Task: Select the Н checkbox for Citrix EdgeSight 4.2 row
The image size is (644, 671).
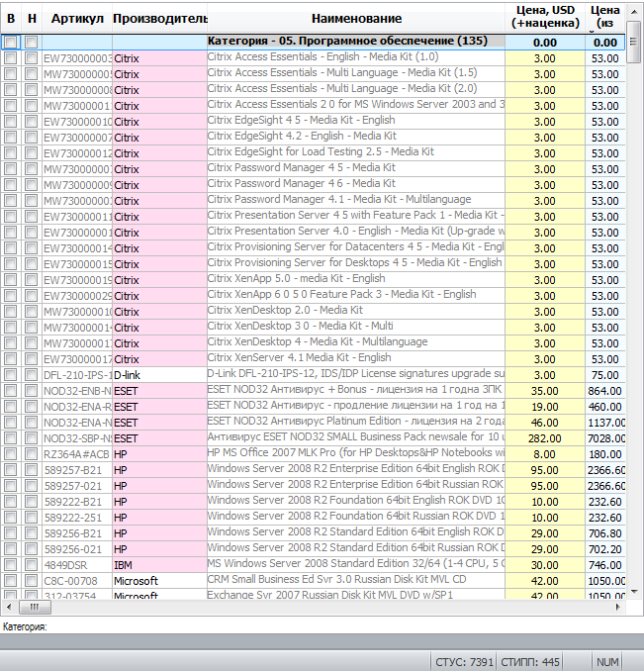Action: (x=31, y=138)
